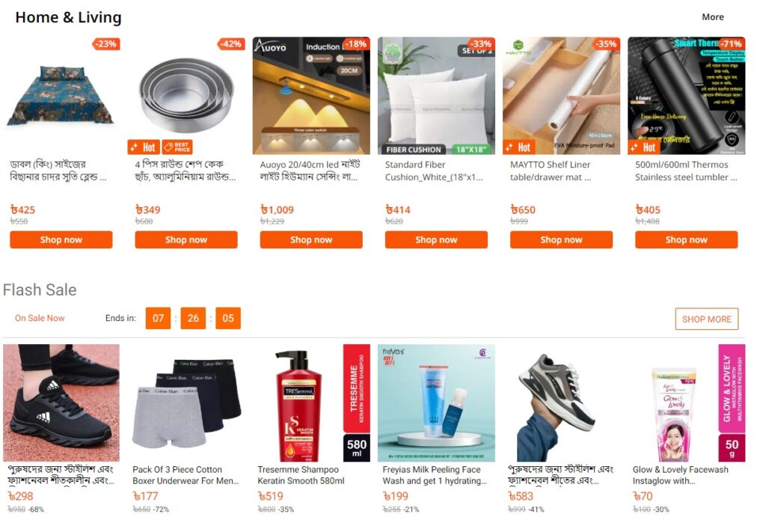
Task: Click Shop now under the ৳425 bedsheet
Action: coord(61,239)
